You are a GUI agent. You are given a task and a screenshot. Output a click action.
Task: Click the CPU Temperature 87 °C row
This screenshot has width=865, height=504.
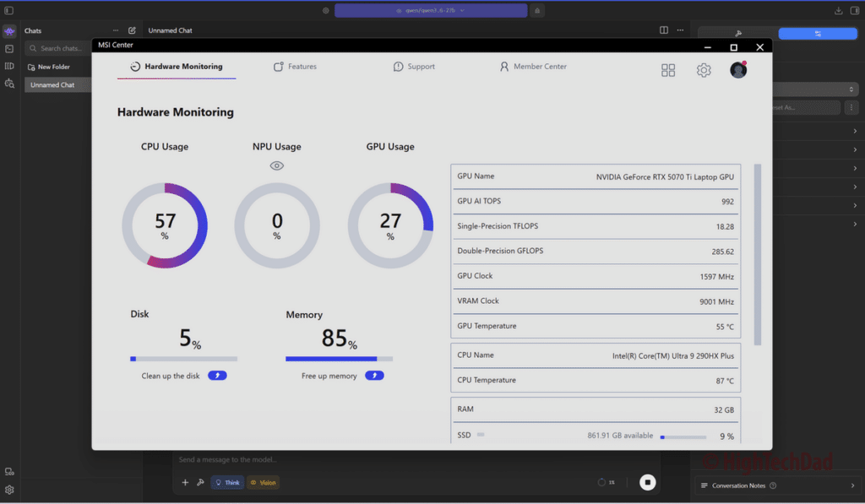pyautogui.click(x=596, y=381)
